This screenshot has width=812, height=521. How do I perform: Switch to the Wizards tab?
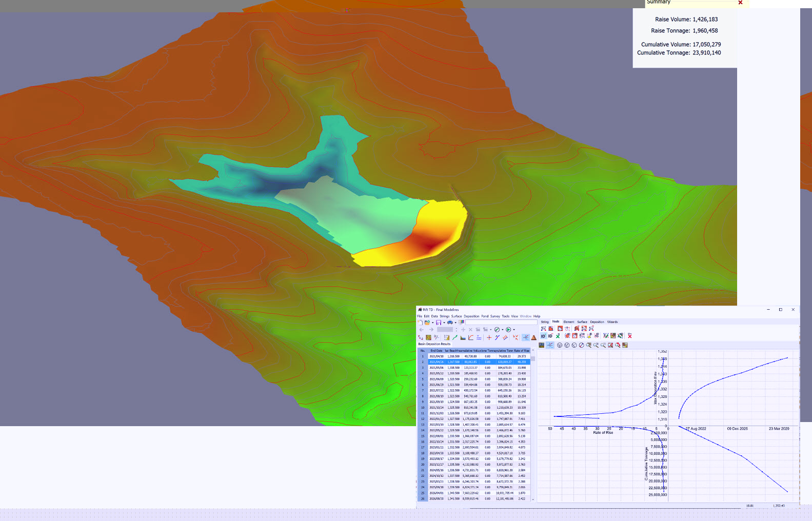612,322
